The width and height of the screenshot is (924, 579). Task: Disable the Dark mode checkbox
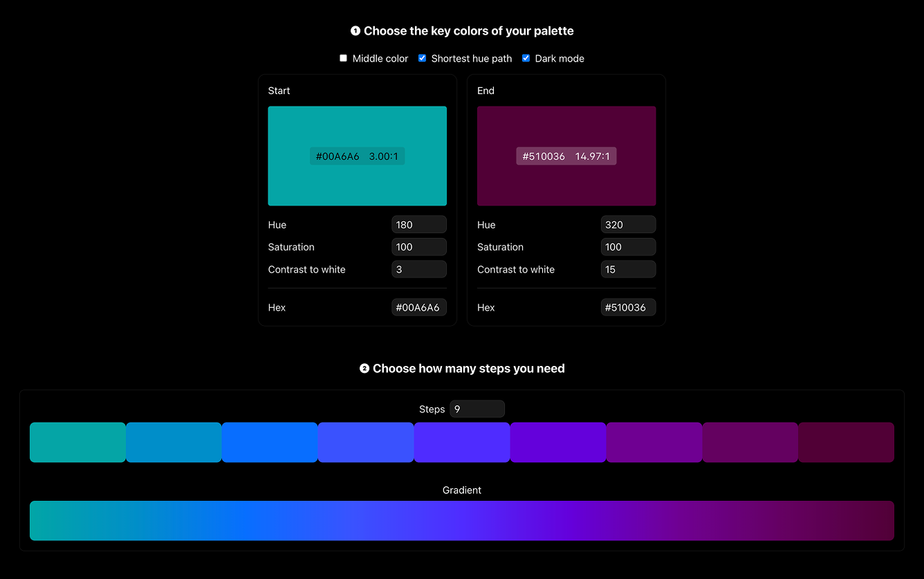tap(526, 58)
